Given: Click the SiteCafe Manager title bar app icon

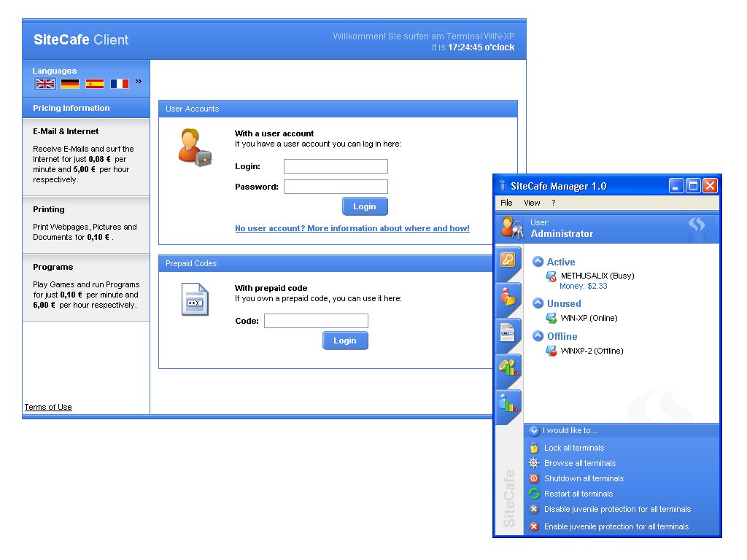Looking at the screenshot, I should tap(503, 185).
